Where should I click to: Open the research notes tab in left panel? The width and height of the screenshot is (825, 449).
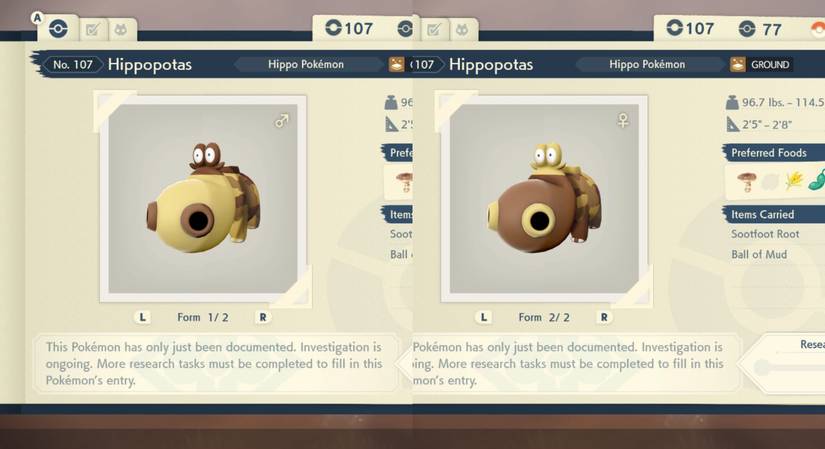coord(93,30)
